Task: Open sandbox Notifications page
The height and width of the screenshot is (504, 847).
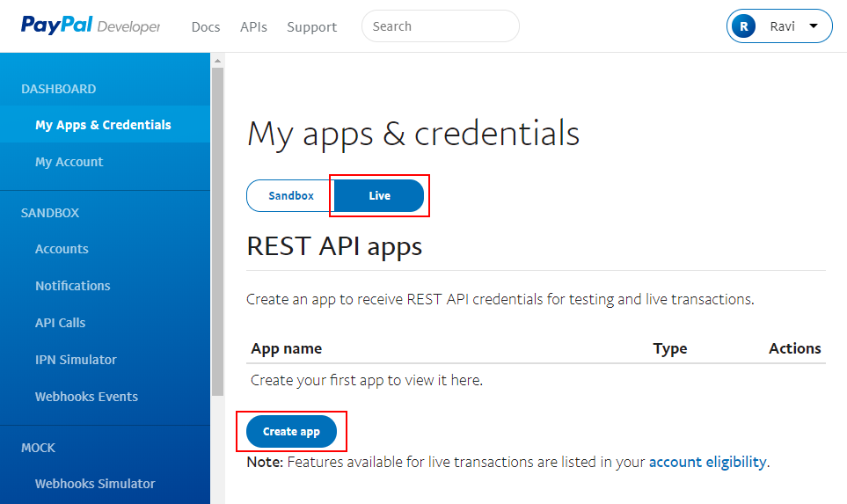Action: click(72, 285)
